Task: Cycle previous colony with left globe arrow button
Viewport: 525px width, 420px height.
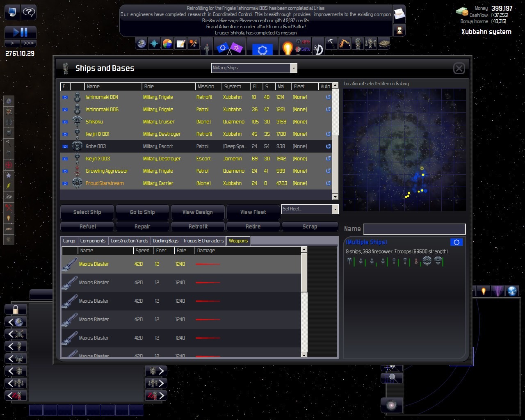Action: (16, 322)
